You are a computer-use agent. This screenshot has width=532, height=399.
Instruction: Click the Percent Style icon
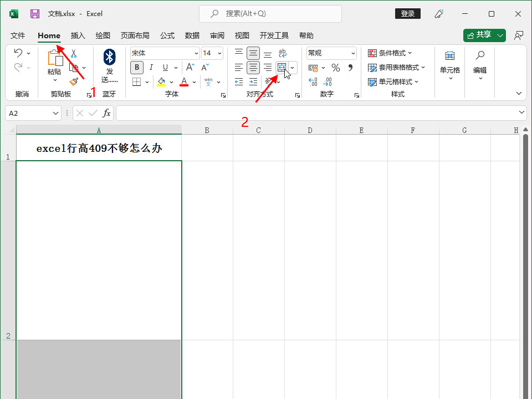tap(335, 68)
